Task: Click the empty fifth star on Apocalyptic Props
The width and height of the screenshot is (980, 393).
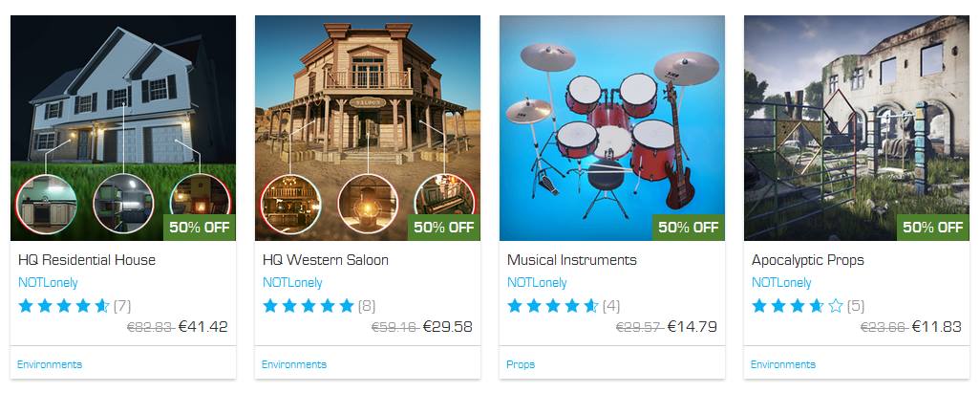Action: (836, 306)
